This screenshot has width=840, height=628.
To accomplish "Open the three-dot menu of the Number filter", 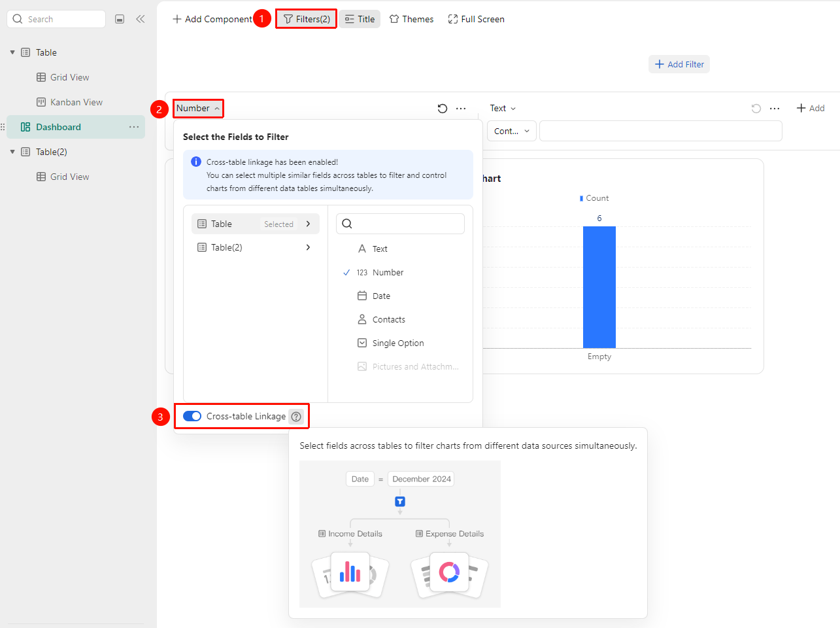I will pyautogui.click(x=461, y=109).
